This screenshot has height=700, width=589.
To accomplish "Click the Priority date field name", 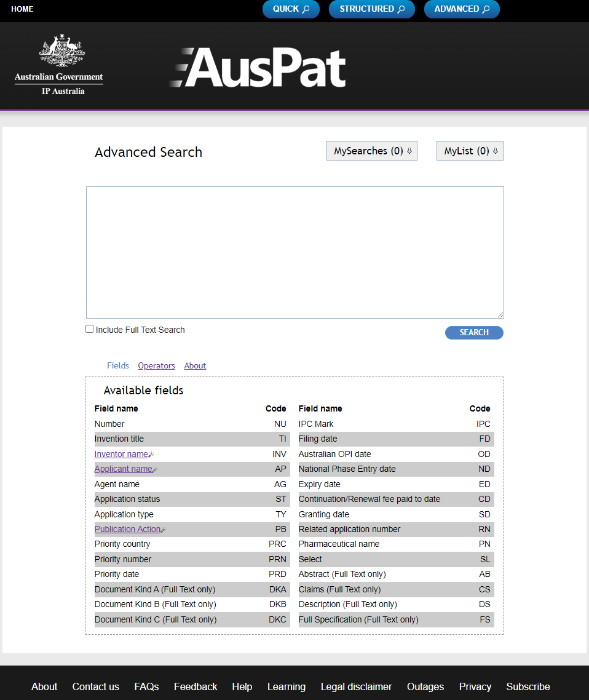I will click(x=117, y=574).
